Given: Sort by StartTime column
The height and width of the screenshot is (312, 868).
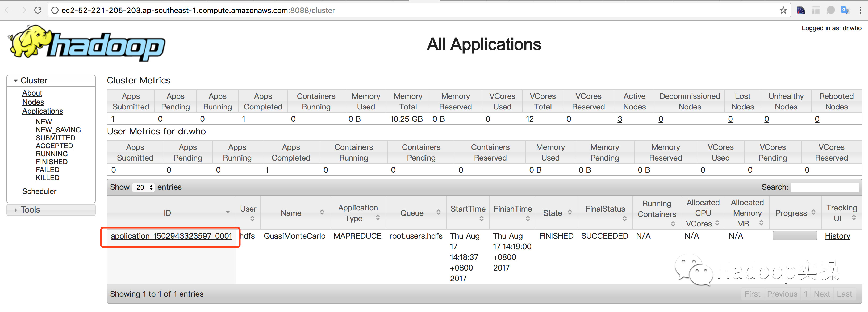Looking at the screenshot, I should click(482, 219).
